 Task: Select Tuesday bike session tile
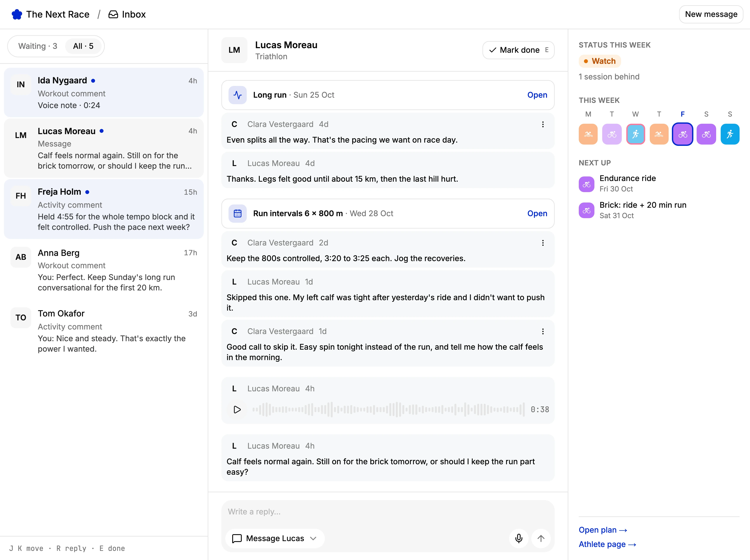612,134
